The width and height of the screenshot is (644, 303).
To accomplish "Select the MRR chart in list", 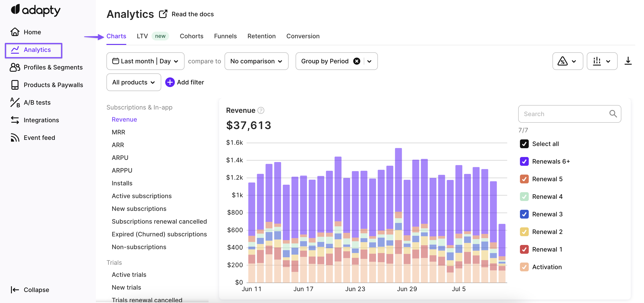I will pyautogui.click(x=118, y=132).
